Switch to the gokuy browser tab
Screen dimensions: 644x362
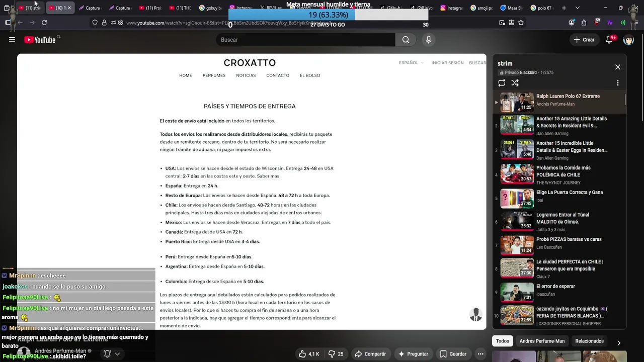coord(210,8)
